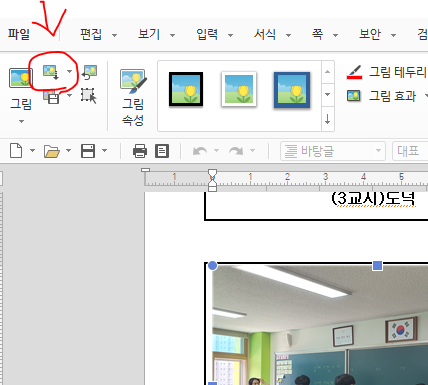The image size is (428, 385).
Task: Click the large 그림 insert picture icon
Action: pos(21,78)
